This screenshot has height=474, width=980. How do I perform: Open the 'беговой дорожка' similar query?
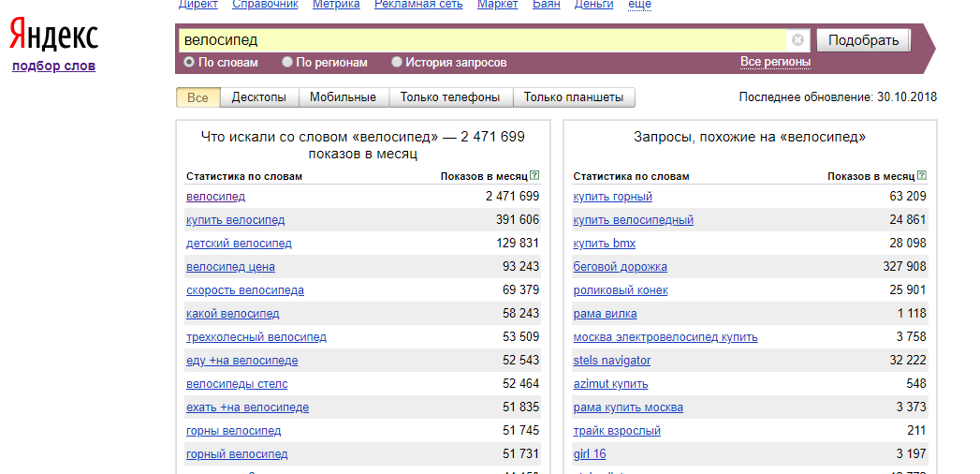click(x=620, y=267)
